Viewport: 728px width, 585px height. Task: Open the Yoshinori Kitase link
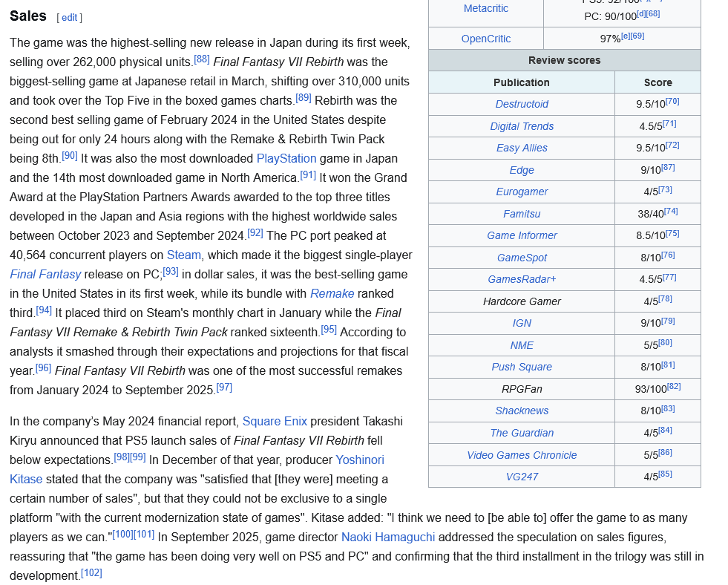360,460
